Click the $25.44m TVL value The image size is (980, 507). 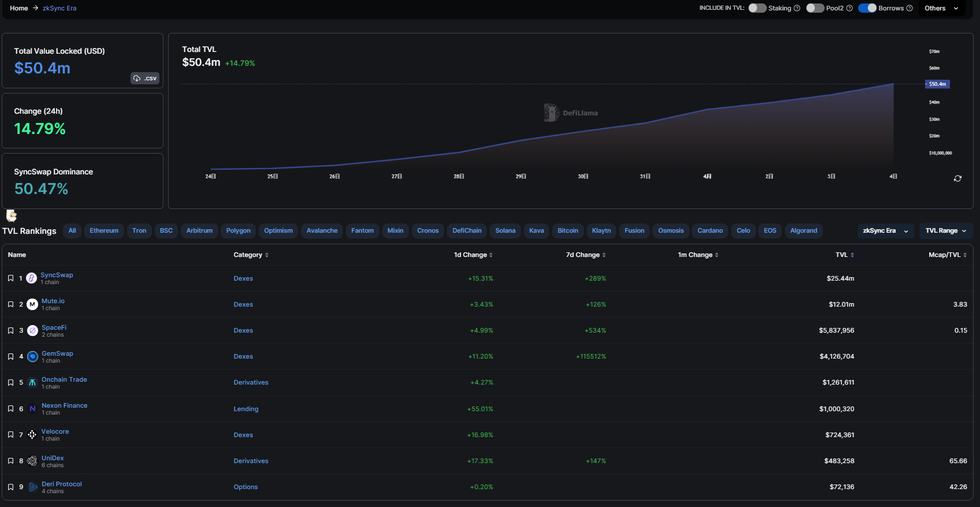point(840,278)
